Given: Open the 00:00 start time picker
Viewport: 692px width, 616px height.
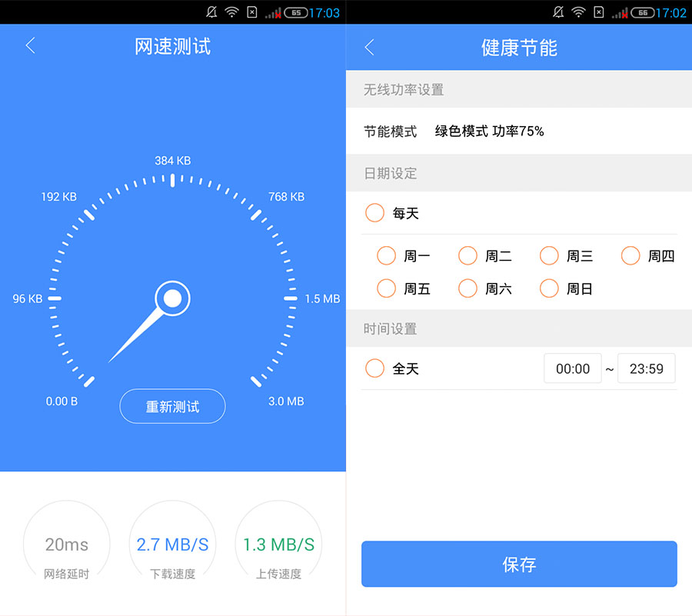Looking at the screenshot, I should coord(573,369).
